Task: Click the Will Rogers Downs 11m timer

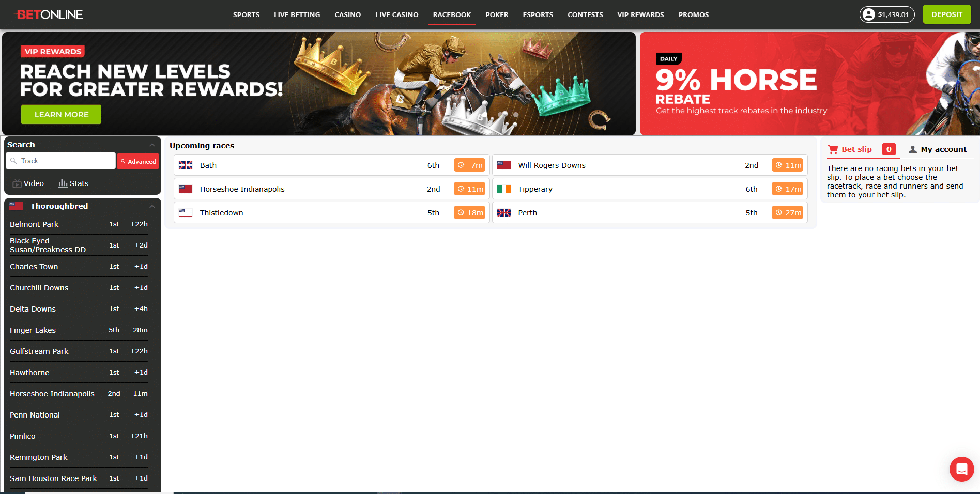Action: [x=788, y=165]
